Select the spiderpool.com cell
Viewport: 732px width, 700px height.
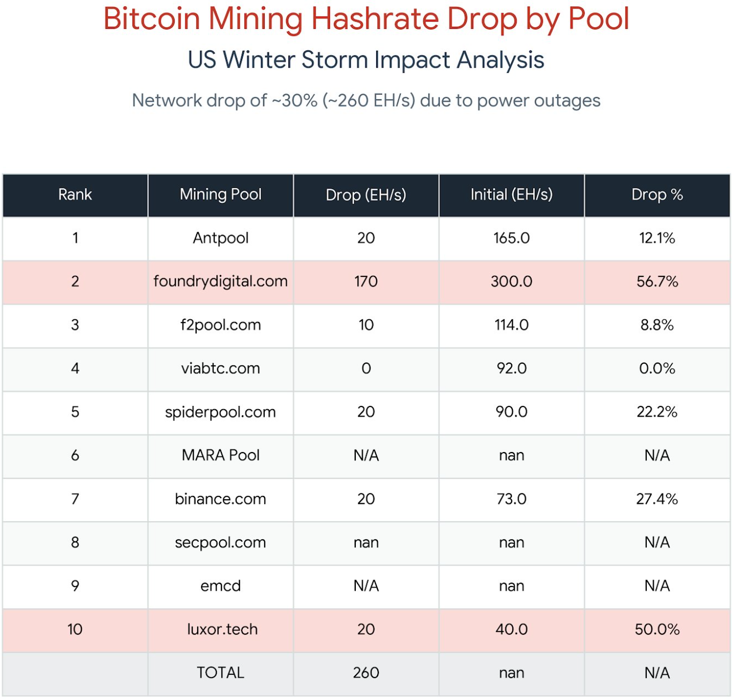click(220, 412)
